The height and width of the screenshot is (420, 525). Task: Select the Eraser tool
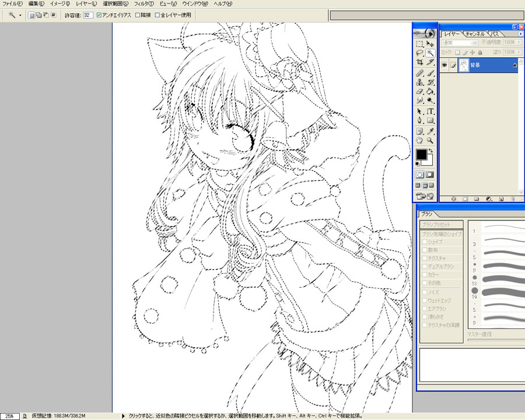tap(419, 91)
